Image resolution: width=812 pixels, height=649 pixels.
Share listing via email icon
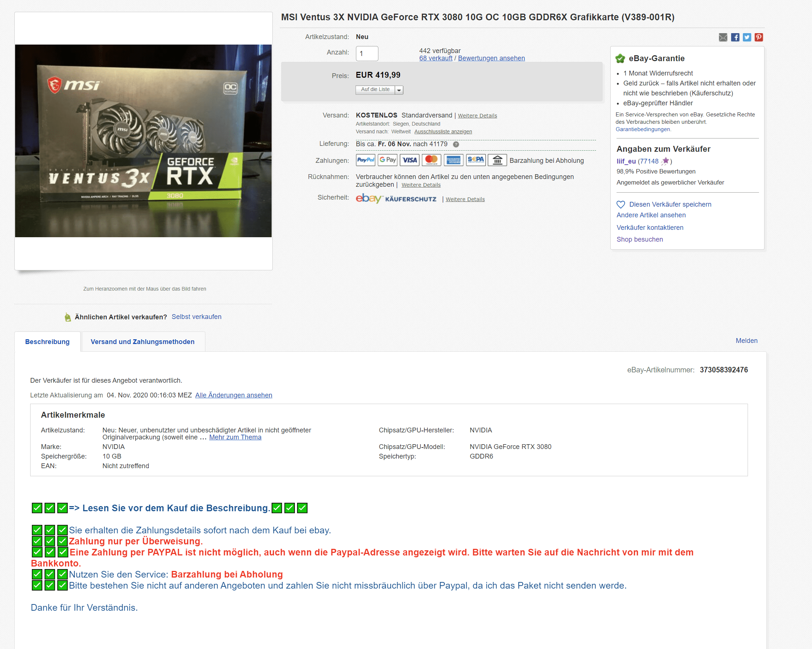[x=723, y=37]
